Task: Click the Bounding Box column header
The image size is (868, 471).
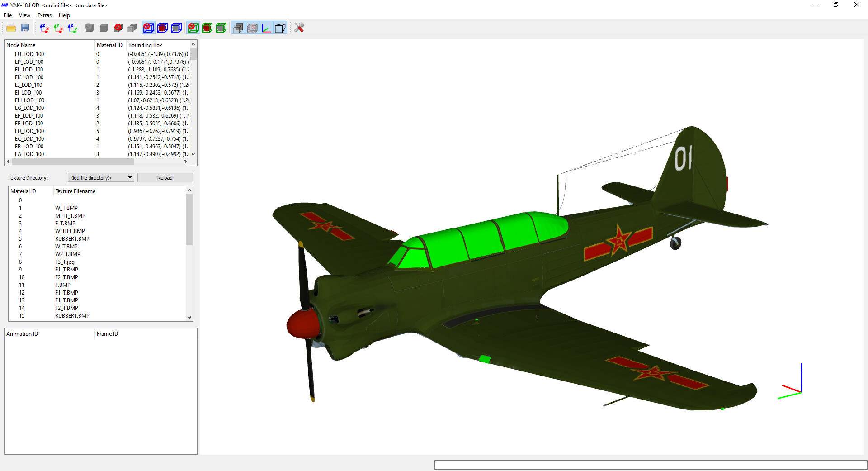Action: point(145,45)
